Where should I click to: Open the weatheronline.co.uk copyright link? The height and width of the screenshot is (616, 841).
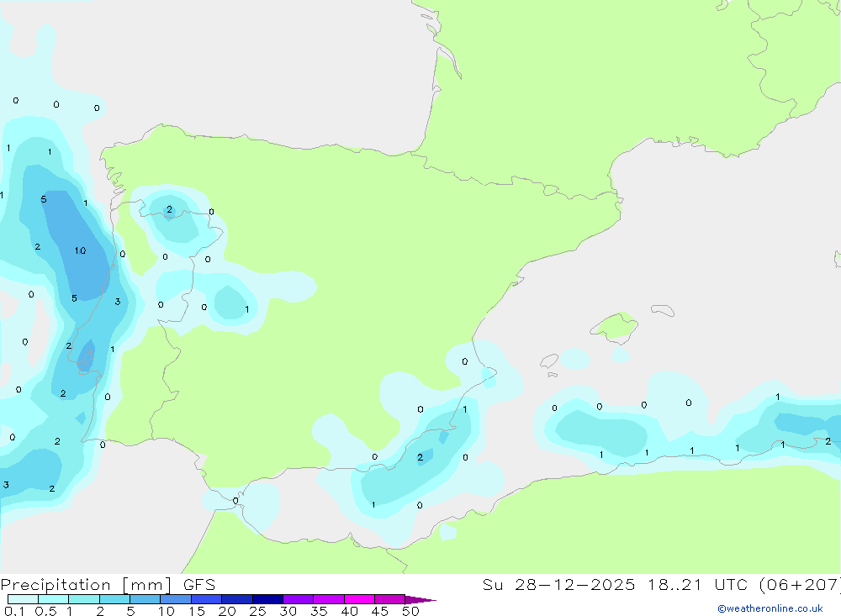point(770,608)
